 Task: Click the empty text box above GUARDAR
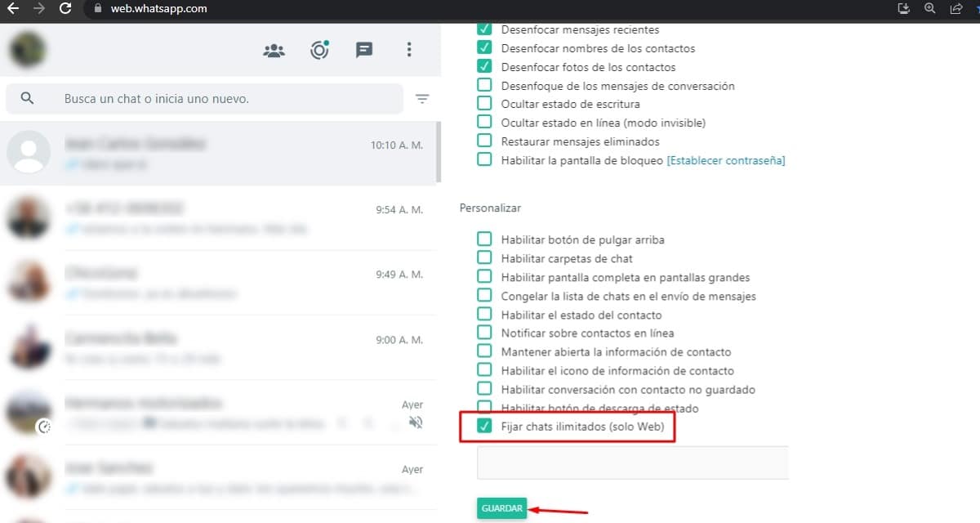(633, 463)
